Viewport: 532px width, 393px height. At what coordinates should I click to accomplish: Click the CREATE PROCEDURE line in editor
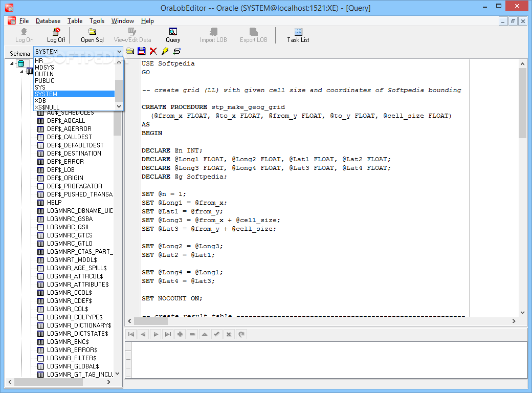coord(213,107)
